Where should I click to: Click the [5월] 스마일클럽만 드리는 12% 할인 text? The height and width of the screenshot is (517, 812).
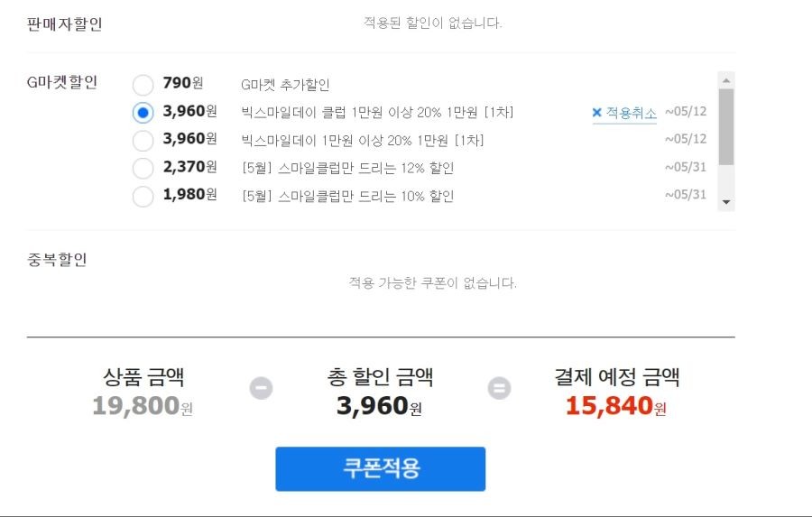[348, 169]
